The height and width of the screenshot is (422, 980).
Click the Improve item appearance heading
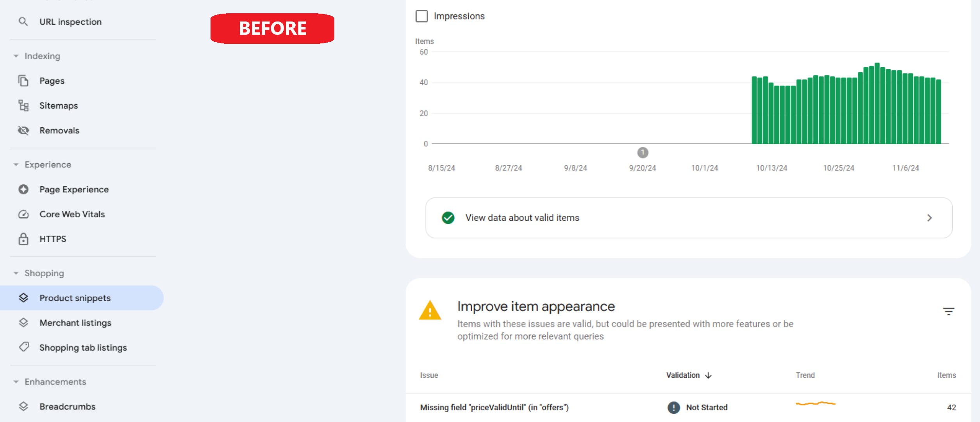pyautogui.click(x=536, y=306)
